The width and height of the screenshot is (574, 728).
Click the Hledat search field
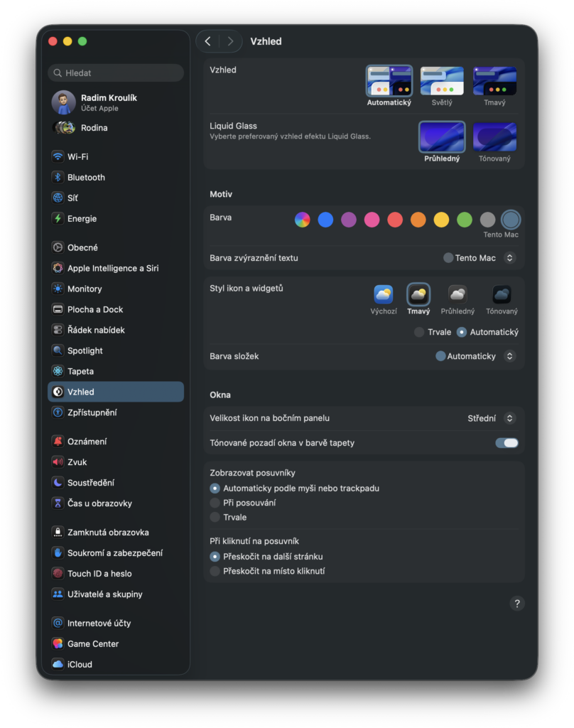tap(116, 73)
